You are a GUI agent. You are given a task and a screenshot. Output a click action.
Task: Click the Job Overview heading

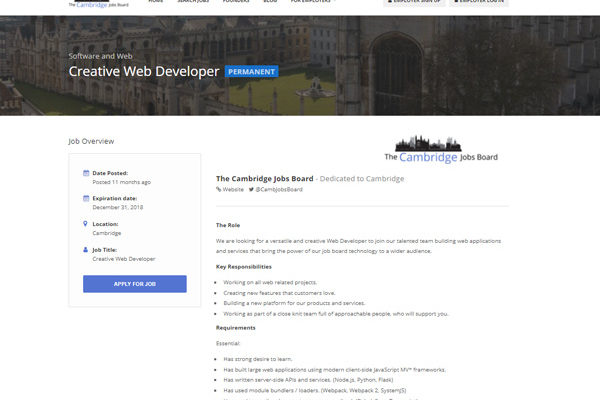[91, 141]
